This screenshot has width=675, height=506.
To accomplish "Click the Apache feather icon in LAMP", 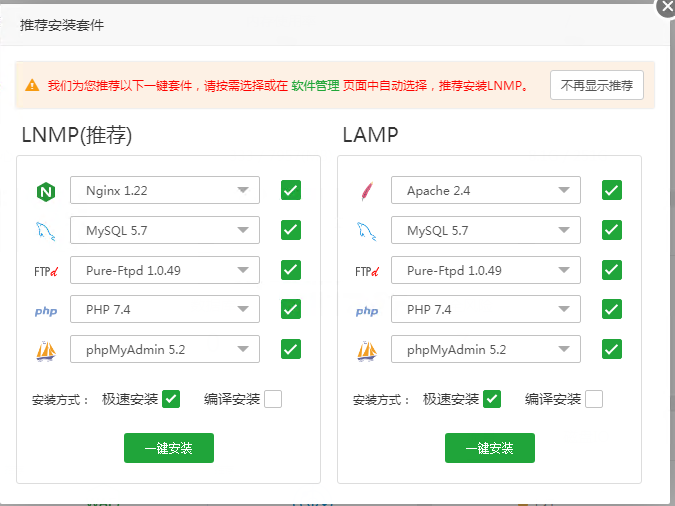I will click(x=366, y=191).
